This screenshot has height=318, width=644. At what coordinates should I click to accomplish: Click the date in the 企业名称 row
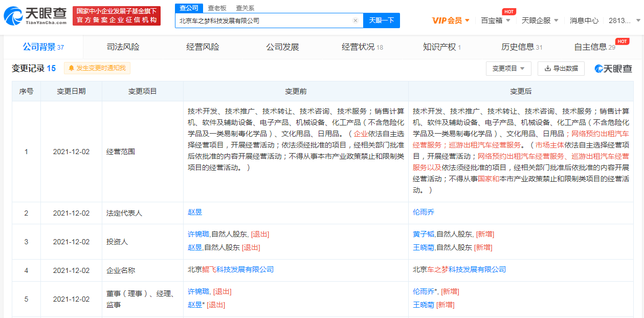pyautogui.click(x=71, y=270)
